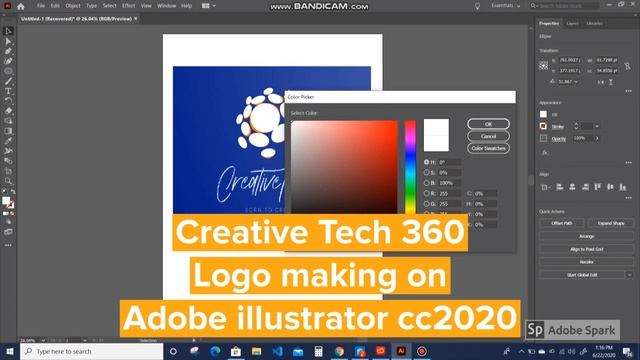
Task: Click the Offset Path quick action
Action: pos(562,223)
